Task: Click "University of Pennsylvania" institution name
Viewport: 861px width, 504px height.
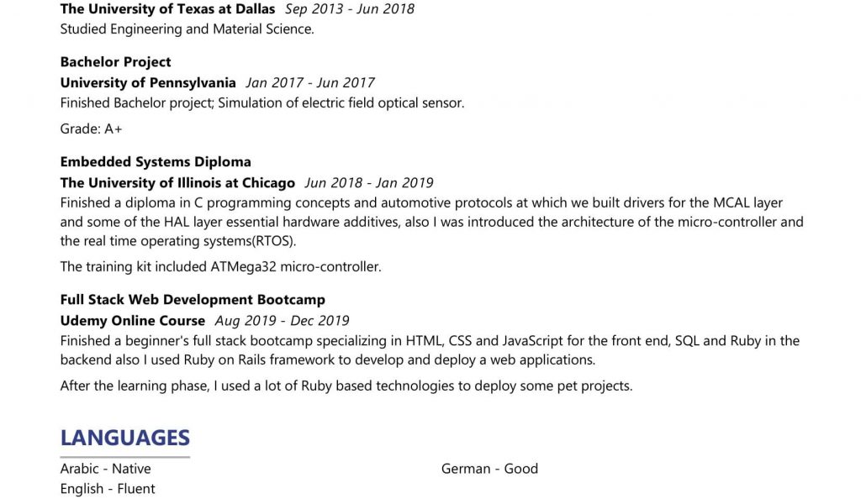Action: 148,82
